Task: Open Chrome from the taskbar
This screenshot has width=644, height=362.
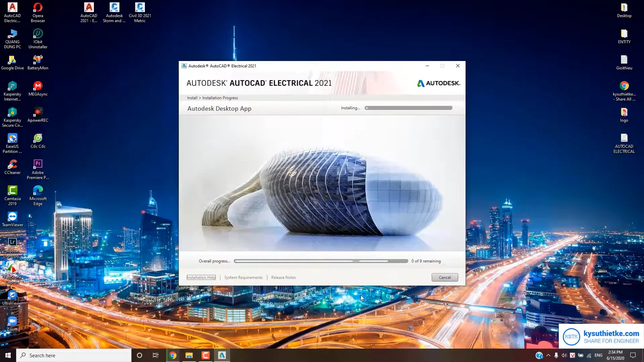Action: pos(173,355)
